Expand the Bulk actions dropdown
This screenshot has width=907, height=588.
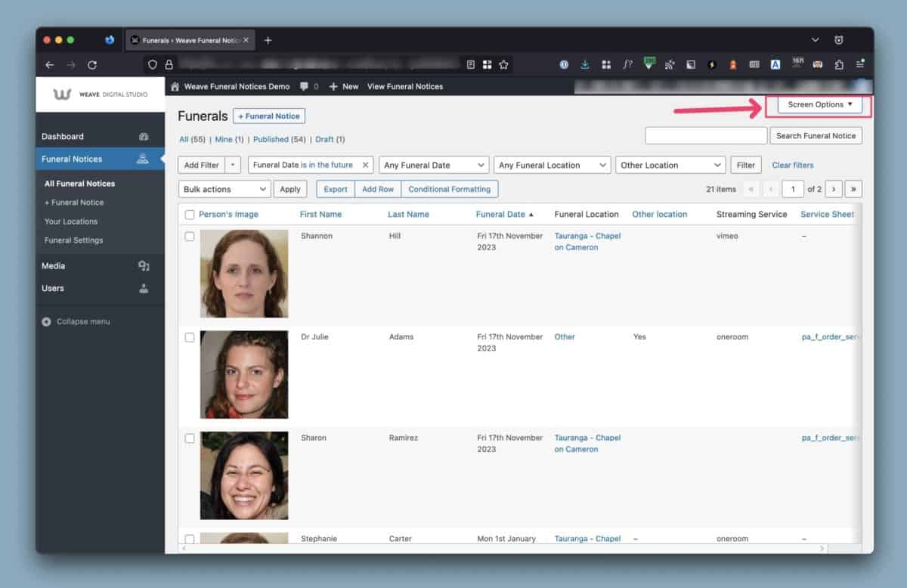[x=224, y=189]
